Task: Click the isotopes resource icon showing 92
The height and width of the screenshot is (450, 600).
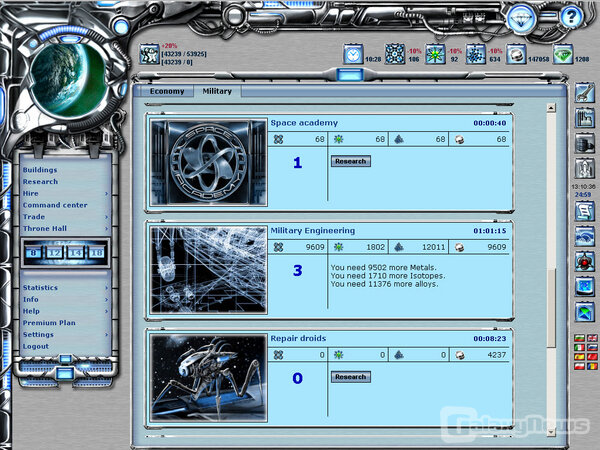Action: pos(435,54)
